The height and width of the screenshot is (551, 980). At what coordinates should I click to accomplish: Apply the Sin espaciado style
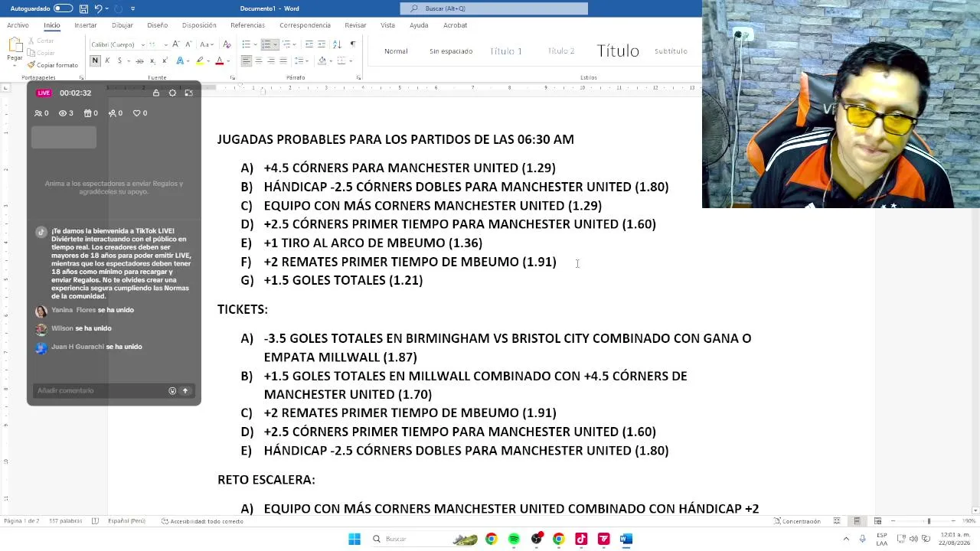point(451,51)
